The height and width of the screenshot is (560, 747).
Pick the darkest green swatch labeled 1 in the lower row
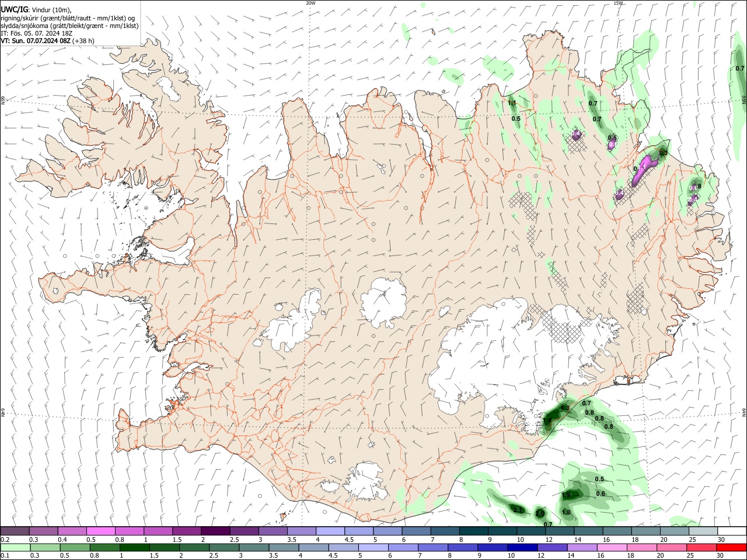click(x=134, y=548)
